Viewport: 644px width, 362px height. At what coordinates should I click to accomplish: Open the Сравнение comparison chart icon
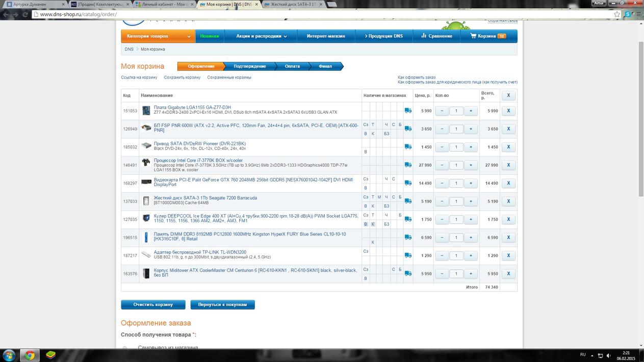[424, 36]
